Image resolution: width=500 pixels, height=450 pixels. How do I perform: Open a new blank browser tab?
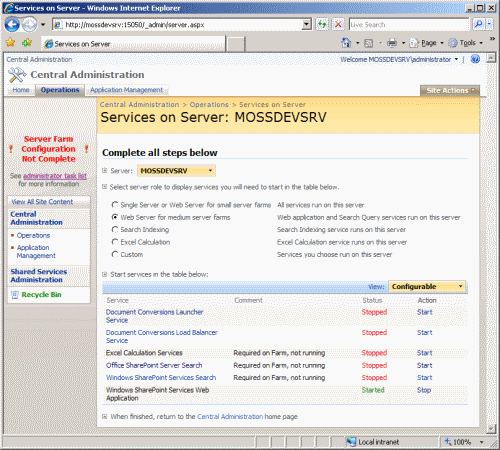tap(236, 44)
